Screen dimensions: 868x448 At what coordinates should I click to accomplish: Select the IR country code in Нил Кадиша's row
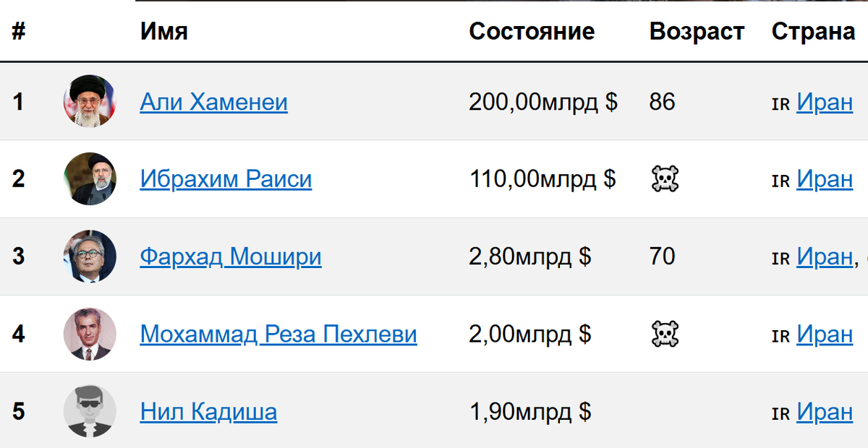tap(781, 413)
